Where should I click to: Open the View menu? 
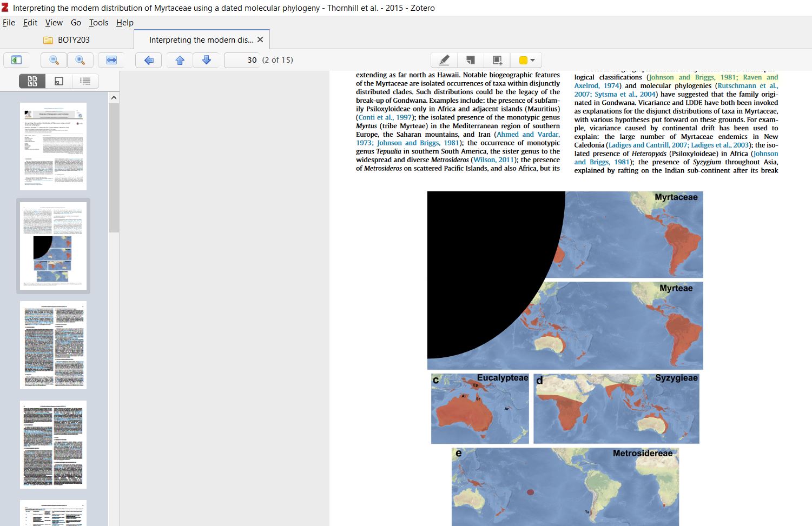[54, 23]
